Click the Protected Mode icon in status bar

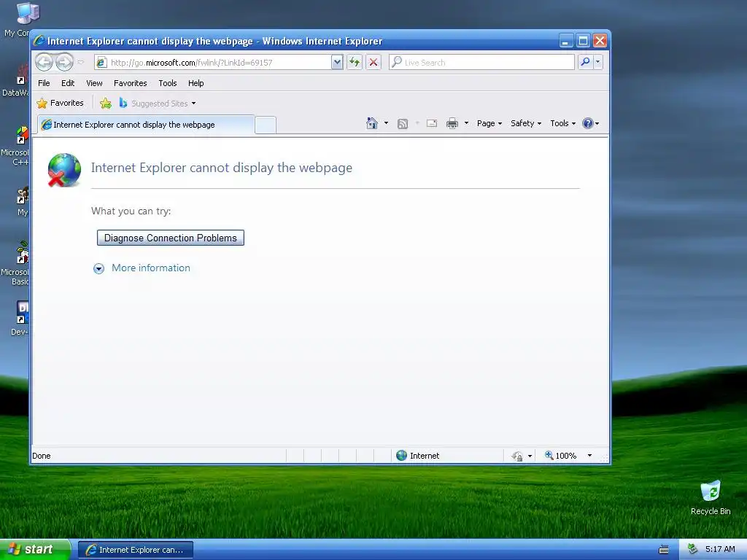pyautogui.click(x=517, y=456)
